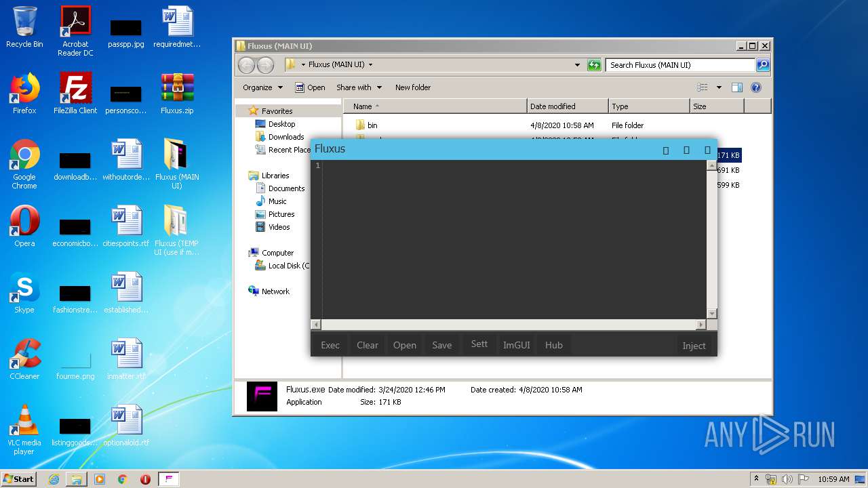Click the green refresh button in Explorer
868x488 pixels.
(594, 65)
